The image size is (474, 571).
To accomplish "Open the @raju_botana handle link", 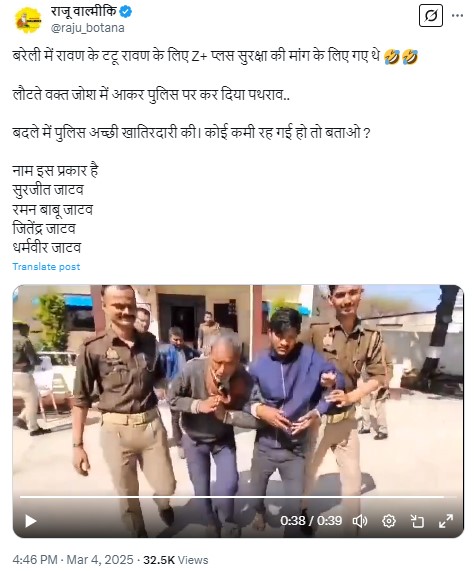I will [87, 28].
